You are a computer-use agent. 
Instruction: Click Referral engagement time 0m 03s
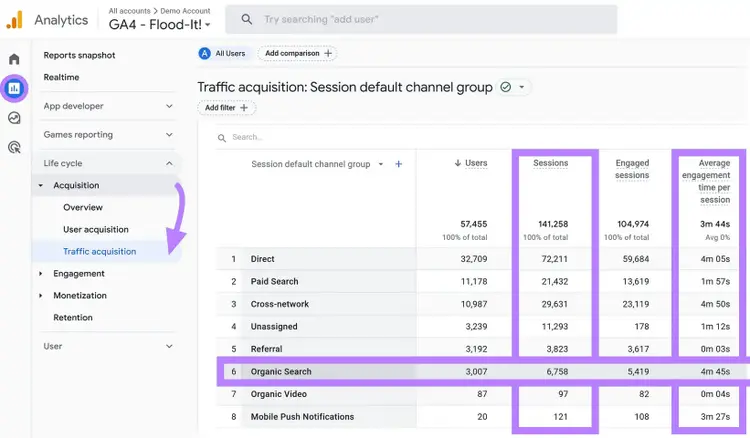click(715, 349)
